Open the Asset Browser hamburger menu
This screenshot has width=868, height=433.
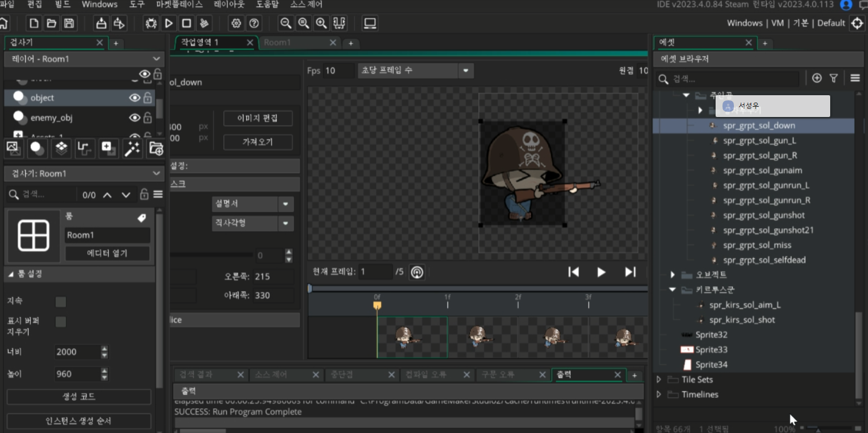pyautogui.click(x=855, y=78)
